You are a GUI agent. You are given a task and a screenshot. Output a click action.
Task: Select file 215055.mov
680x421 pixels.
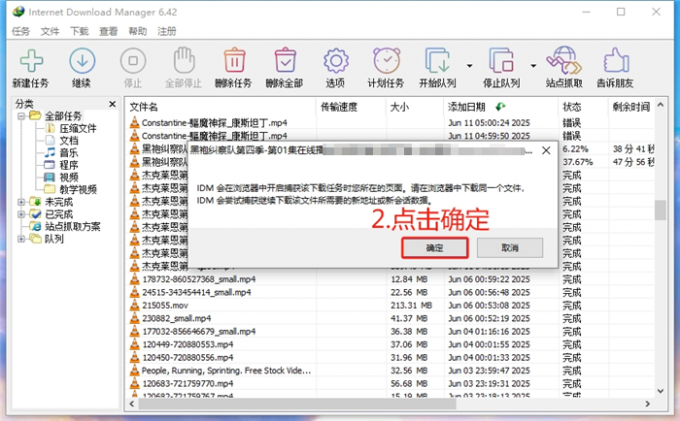pyautogui.click(x=166, y=305)
